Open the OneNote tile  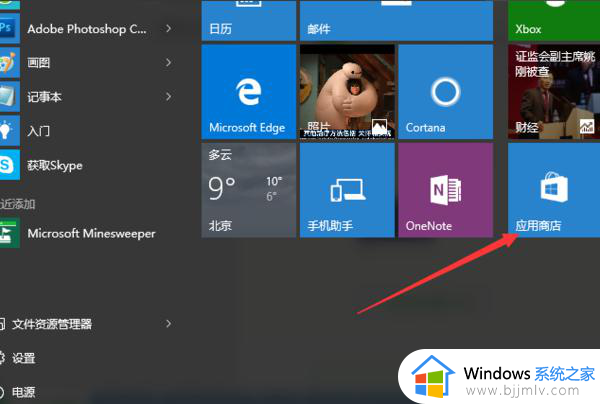445,190
